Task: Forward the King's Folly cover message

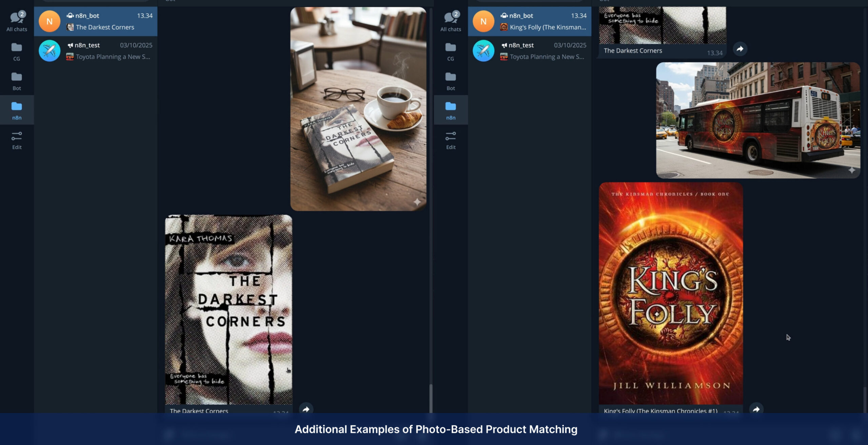Action: [x=756, y=409]
